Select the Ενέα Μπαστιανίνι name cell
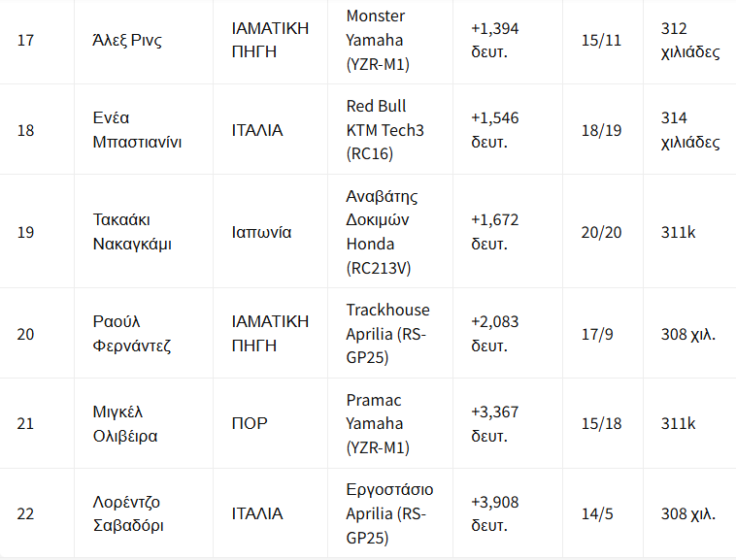 144,129
